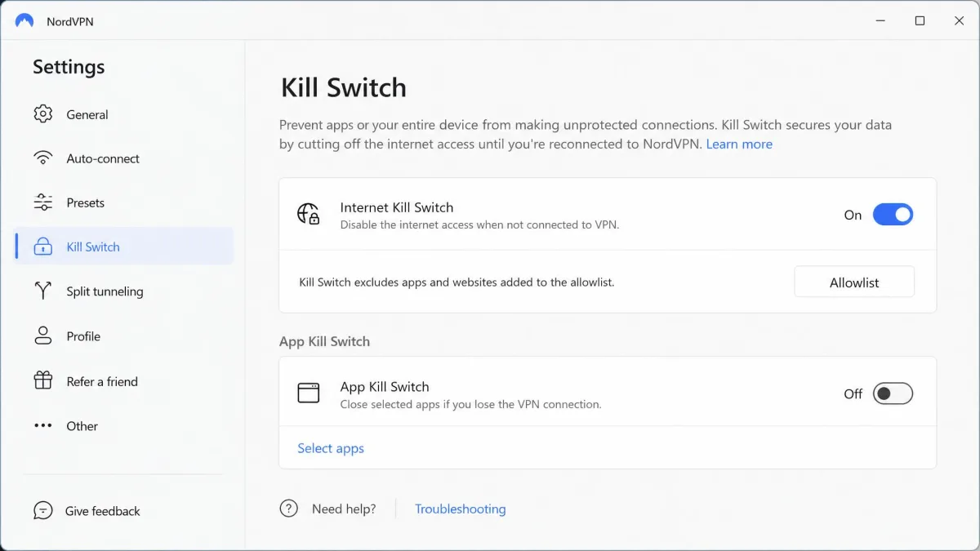Click the Give feedback speech bubble icon

[43, 510]
